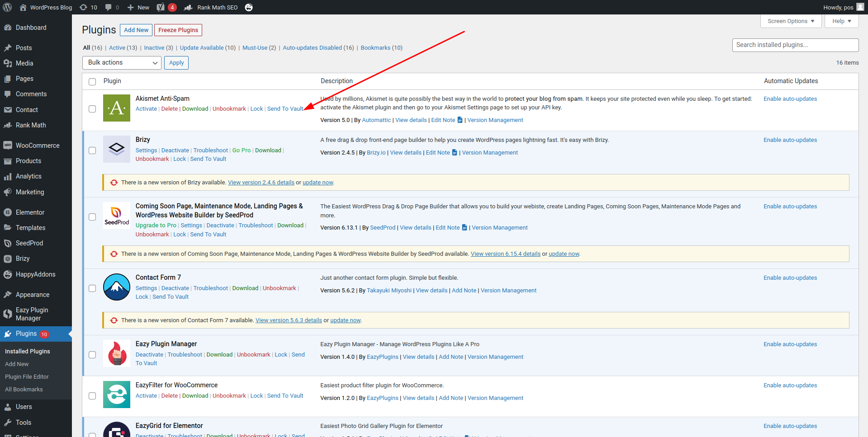Image resolution: width=868 pixels, height=437 pixels.
Task: Check the Akismet Anti-Spam row checkbox
Action: (x=92, y=109)
